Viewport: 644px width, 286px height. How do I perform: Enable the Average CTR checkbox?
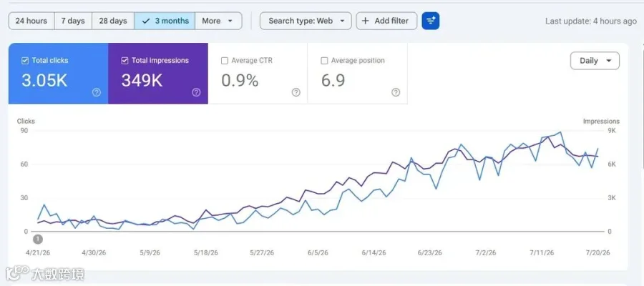(225, 61)
